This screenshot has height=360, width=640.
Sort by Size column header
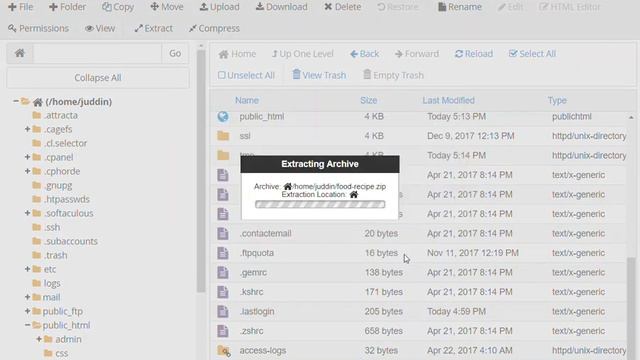click(368, 100)
